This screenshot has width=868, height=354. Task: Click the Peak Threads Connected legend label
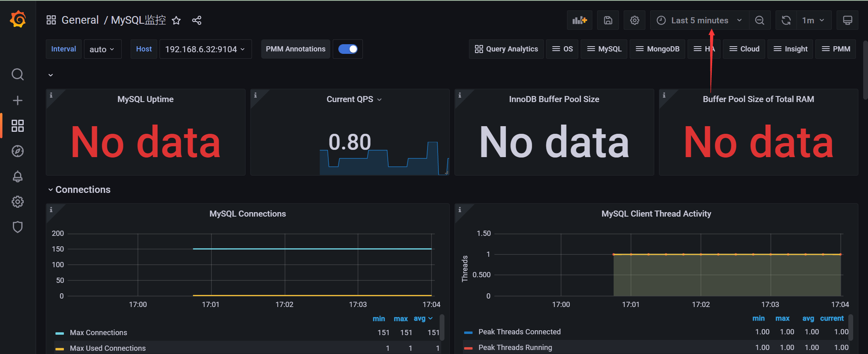[520, 332]
